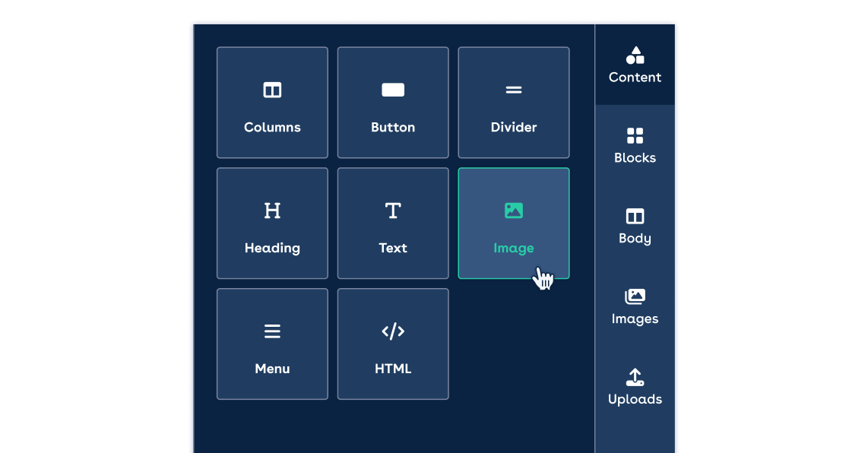Switch to the Uploads tab label
The image size is (868, 453).
635,400
